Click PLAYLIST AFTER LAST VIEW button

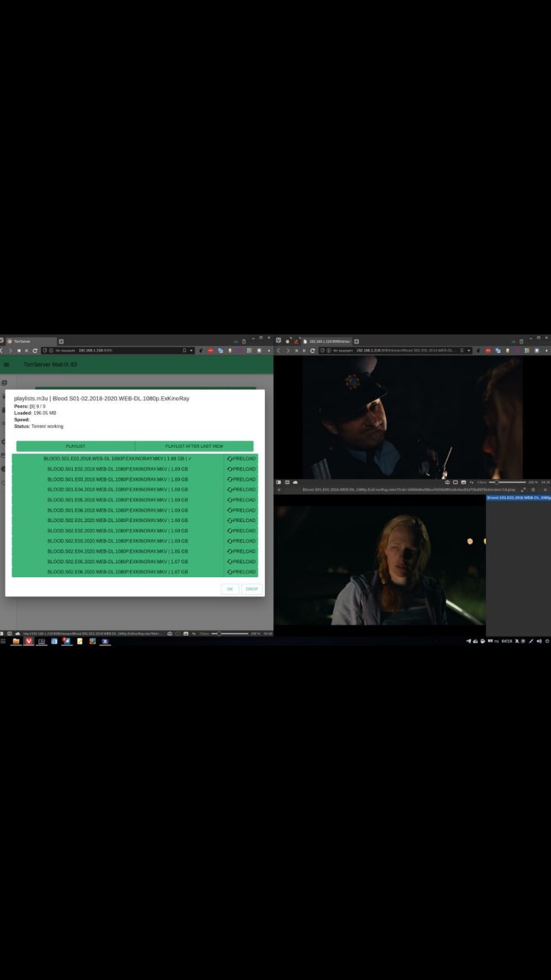click(194, 446)
